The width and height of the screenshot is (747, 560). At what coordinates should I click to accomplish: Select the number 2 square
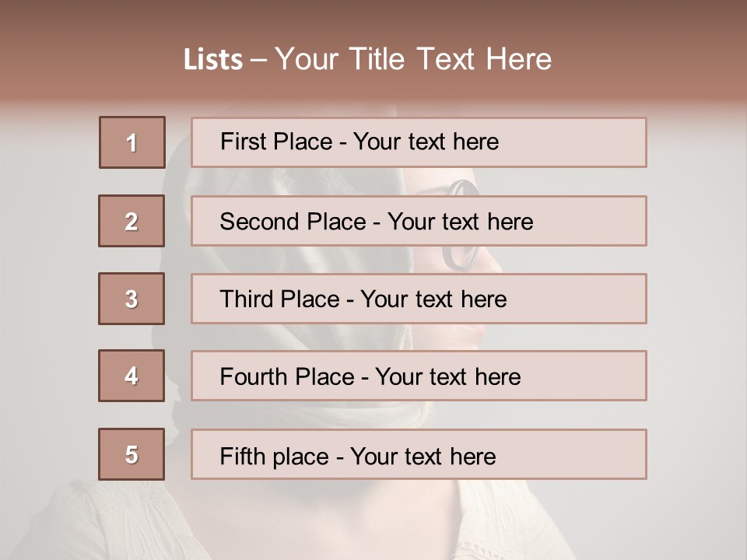(132, 221)
